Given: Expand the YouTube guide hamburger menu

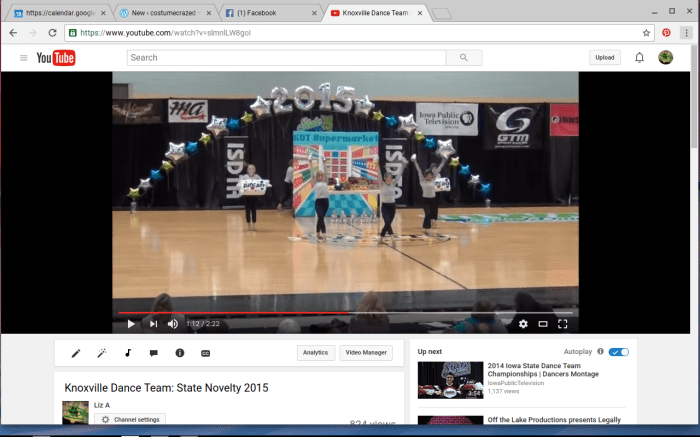Looking at the screenshot, I should (x=23, y=58).
